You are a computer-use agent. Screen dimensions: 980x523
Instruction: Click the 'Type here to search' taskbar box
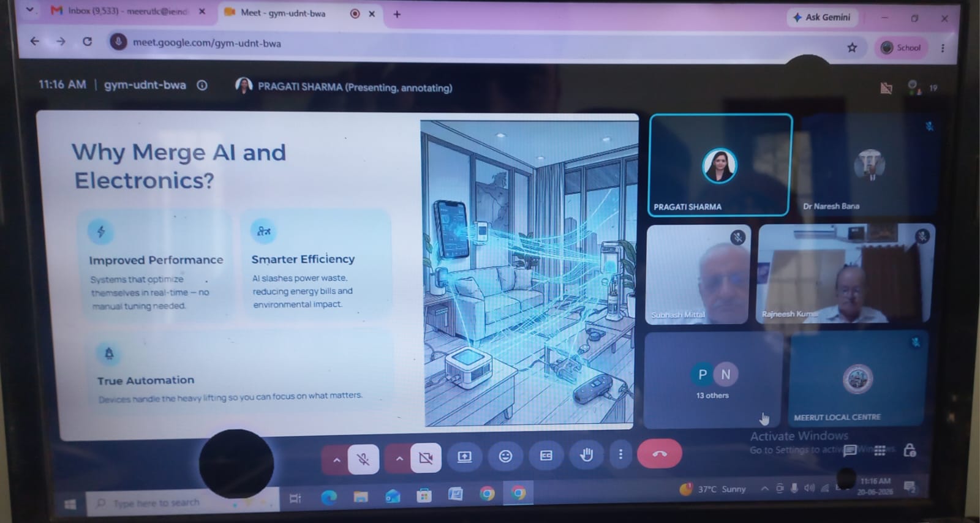(x=182, y=503)
